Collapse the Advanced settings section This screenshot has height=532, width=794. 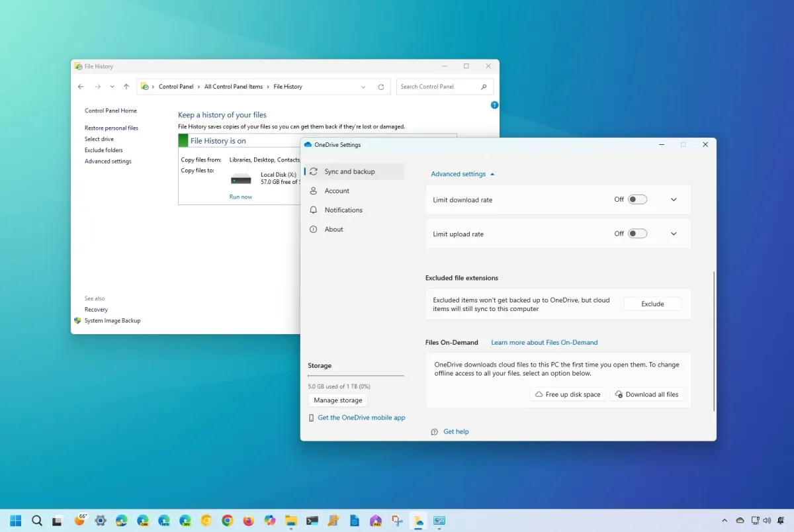[463, 174]
